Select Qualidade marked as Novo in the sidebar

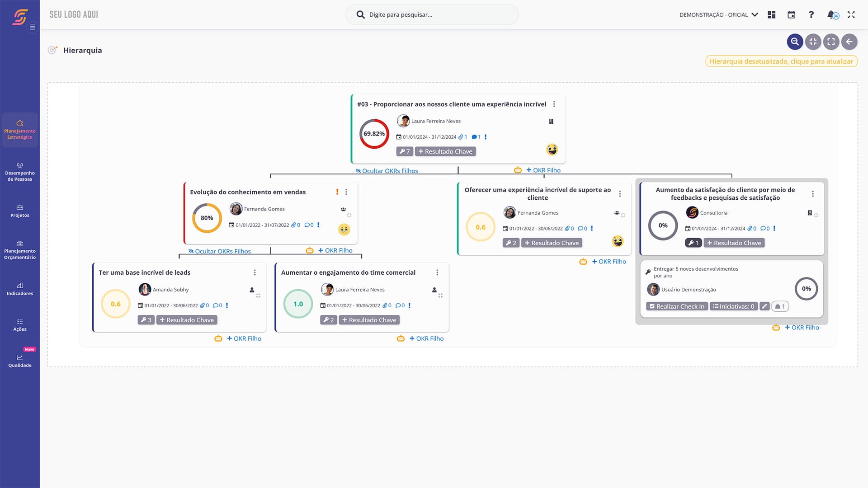coord(20,360)
